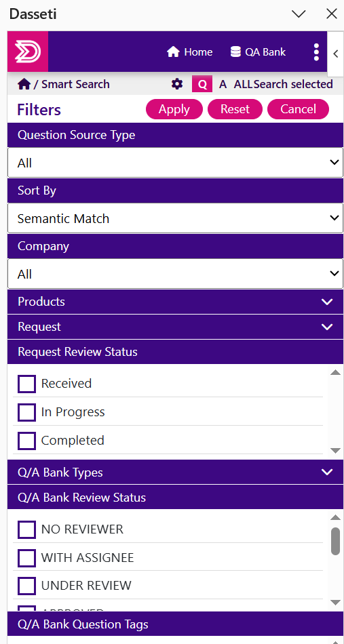This screenshot has width=344, height=644.
Task: Click the breadcrumb home icon
Action: (24, 84)
